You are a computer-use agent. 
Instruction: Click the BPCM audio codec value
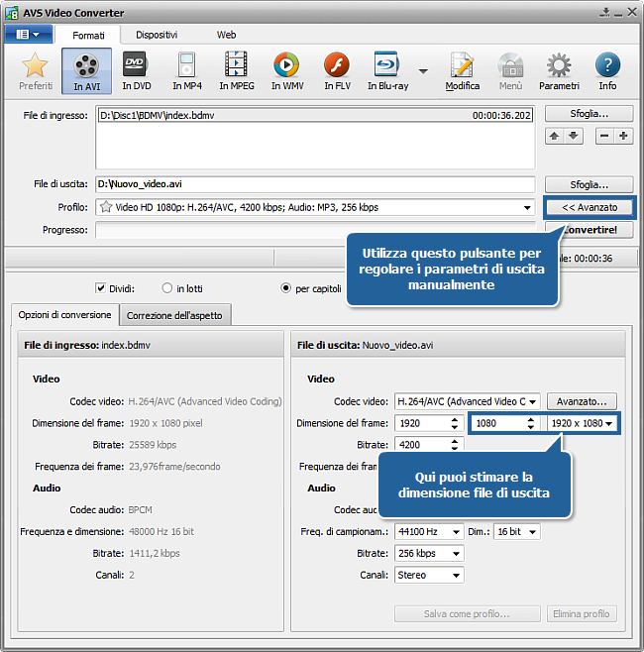point(140,509)
